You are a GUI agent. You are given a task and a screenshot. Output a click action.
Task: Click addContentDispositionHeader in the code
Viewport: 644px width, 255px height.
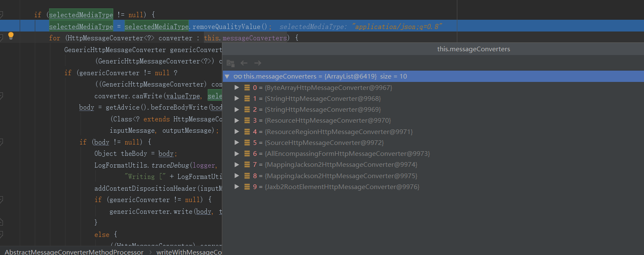[x=146, y=188]
